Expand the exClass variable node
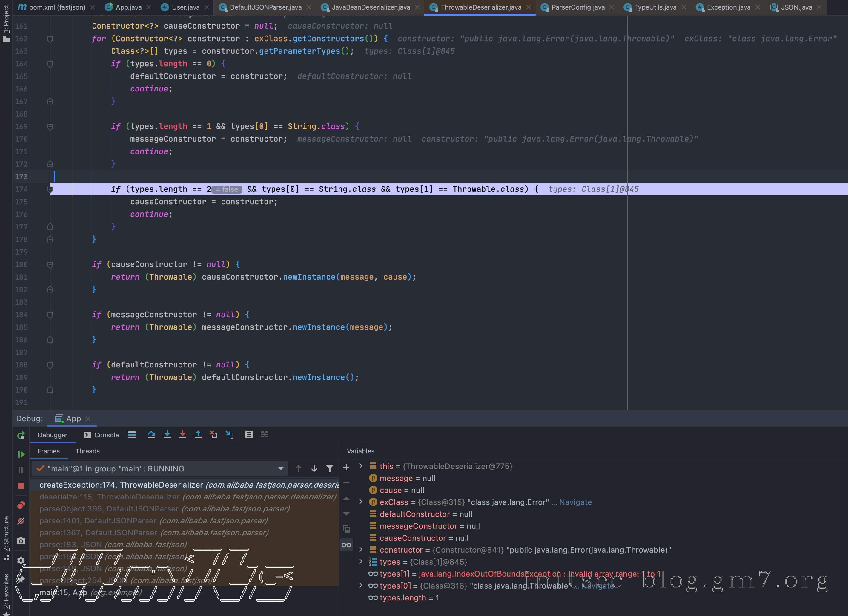The width and height of the screenshot is (848, 616). (x=361, y=502)
